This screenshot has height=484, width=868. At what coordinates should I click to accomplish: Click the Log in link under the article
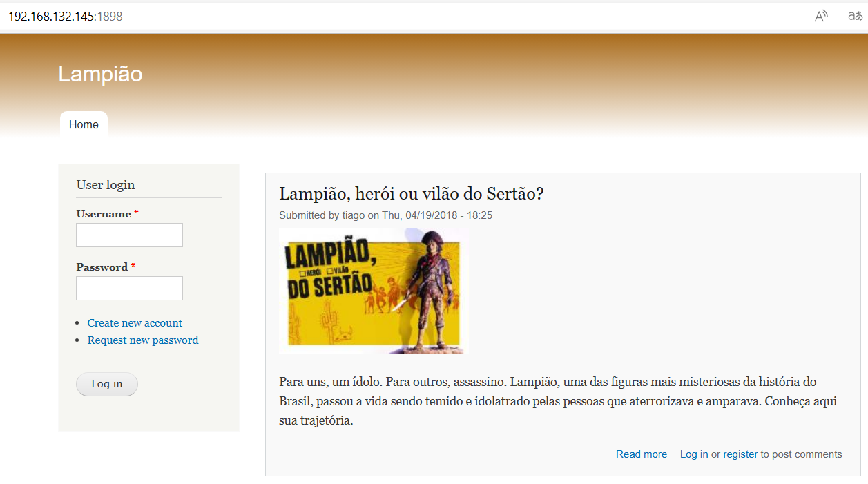(x=694, y=454)
